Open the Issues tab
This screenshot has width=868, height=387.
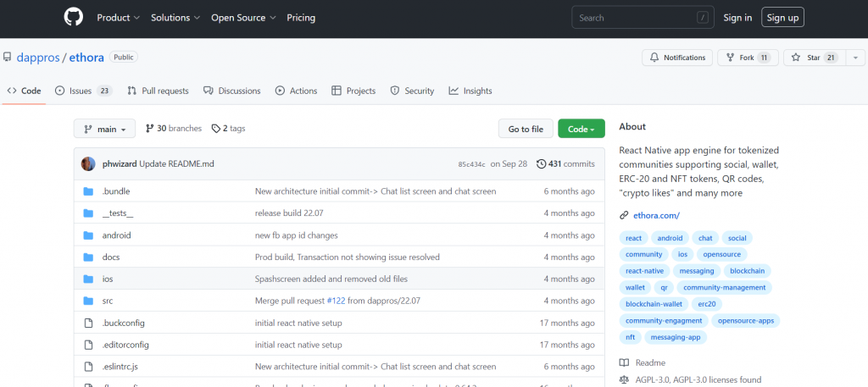point(84,91)
